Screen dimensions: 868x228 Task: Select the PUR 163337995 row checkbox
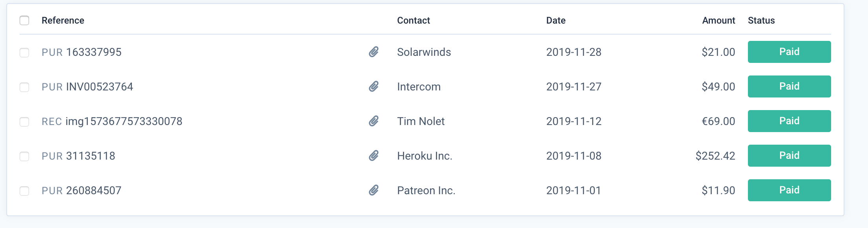24,52
